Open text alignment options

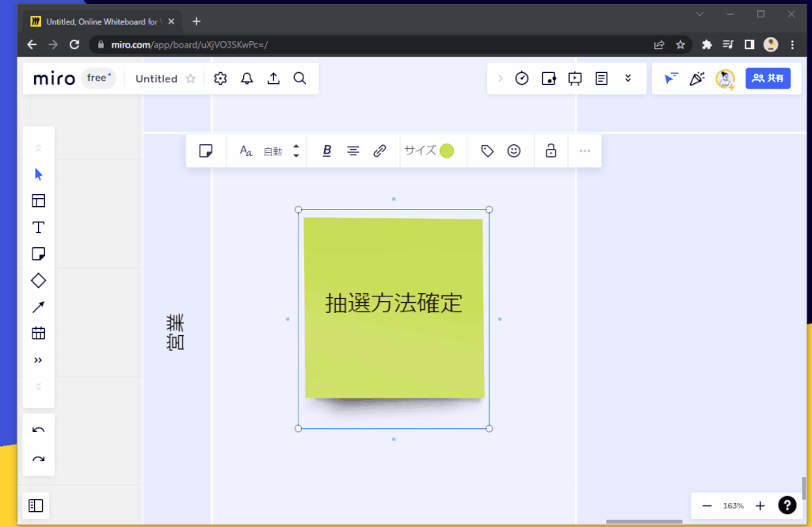(x=353, y=151)
